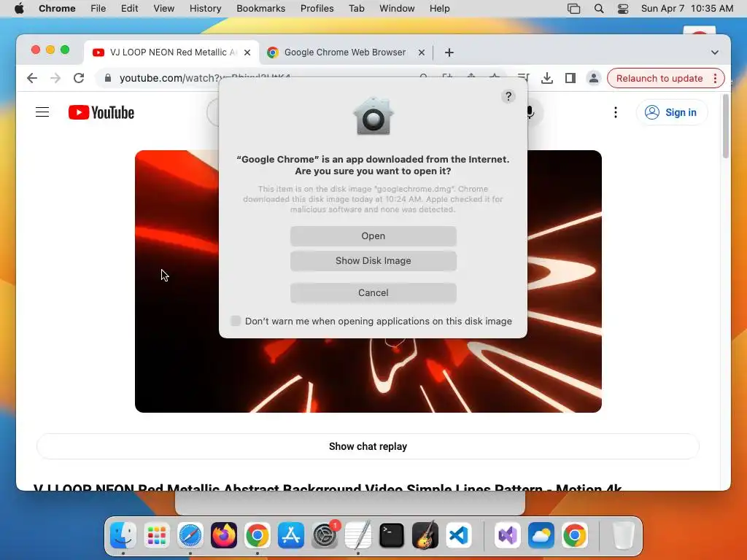Open the tab media control icon
Viewport: 747px width, 560px height.
click(523, 77)
